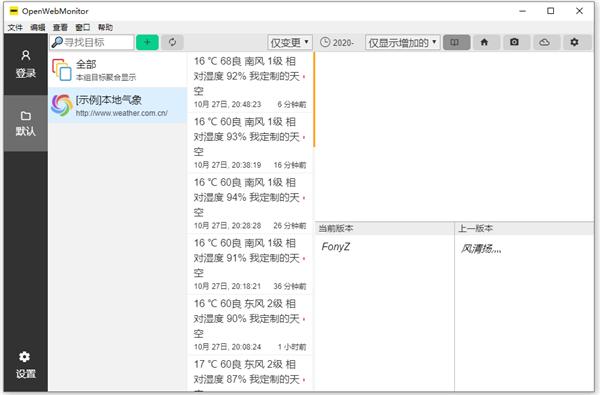Click the colorful swirl weather target icon
Image resolution: width=600 pixels, height=395 pixels.
(x=62, y=105)
